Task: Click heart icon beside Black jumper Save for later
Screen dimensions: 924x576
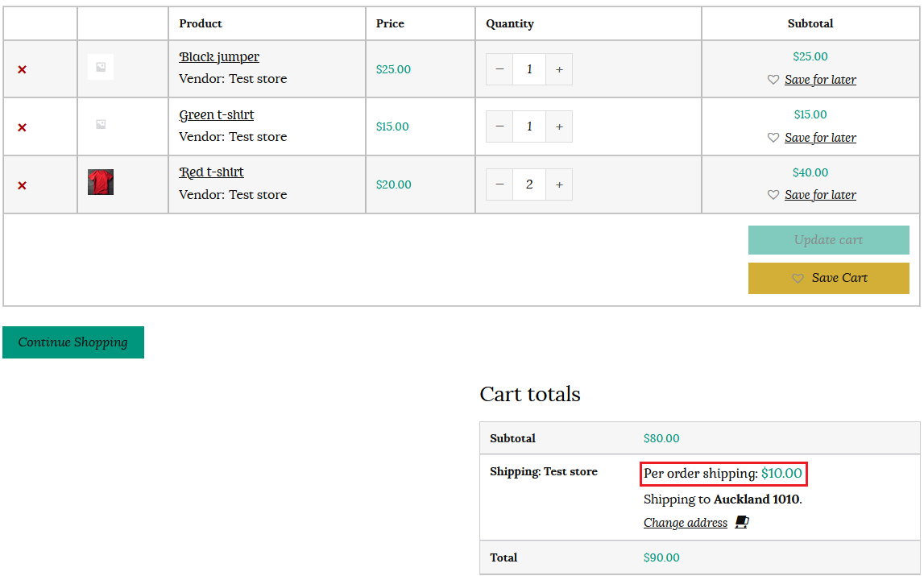Action: (773, 80)
